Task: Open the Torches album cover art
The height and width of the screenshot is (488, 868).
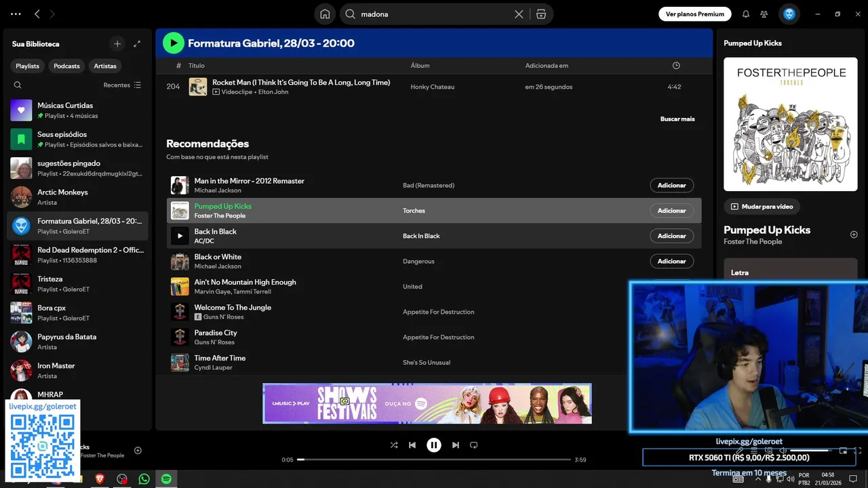Action: coord(789,124)
